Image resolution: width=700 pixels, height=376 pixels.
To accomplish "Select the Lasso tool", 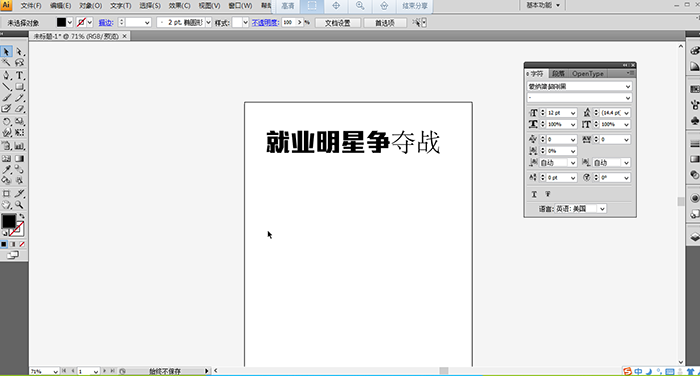I will click(x=20, y=63).
